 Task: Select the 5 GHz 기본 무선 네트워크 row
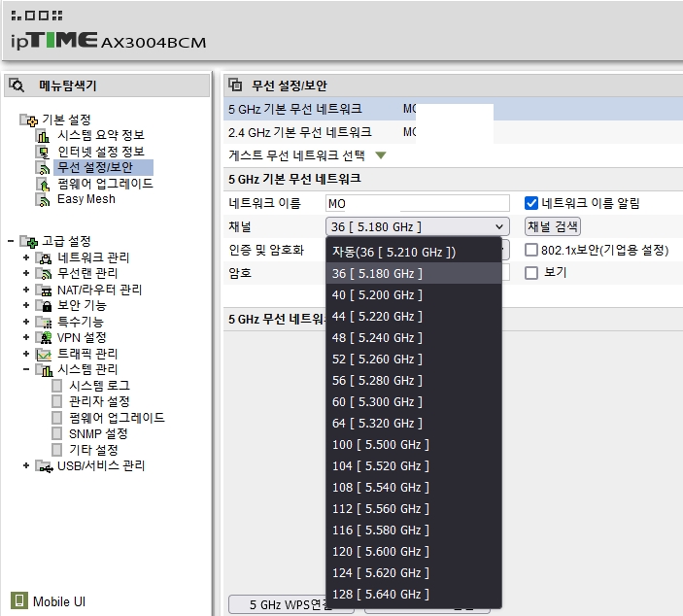coord(453,109)
